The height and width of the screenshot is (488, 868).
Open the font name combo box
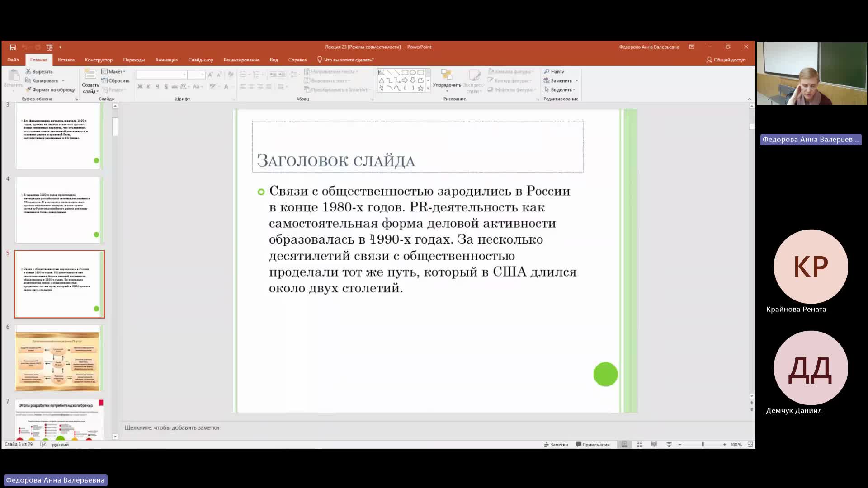click(x=161, y=75)
